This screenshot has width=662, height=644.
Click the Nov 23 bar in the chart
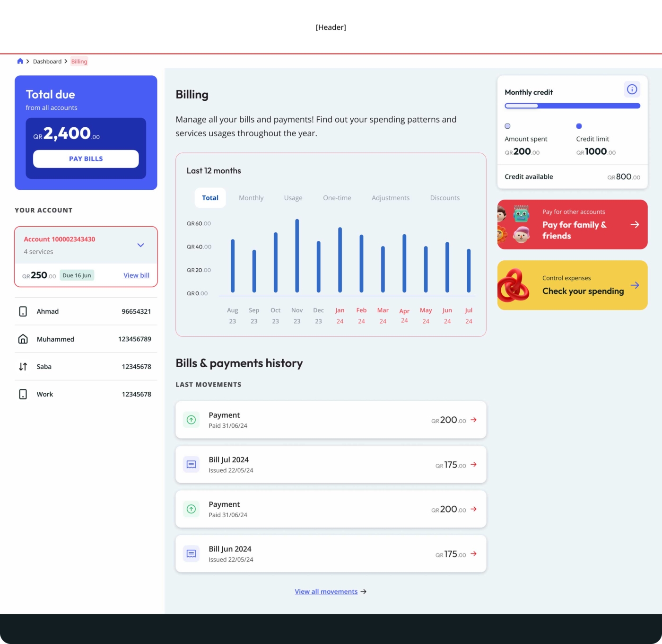297,256
